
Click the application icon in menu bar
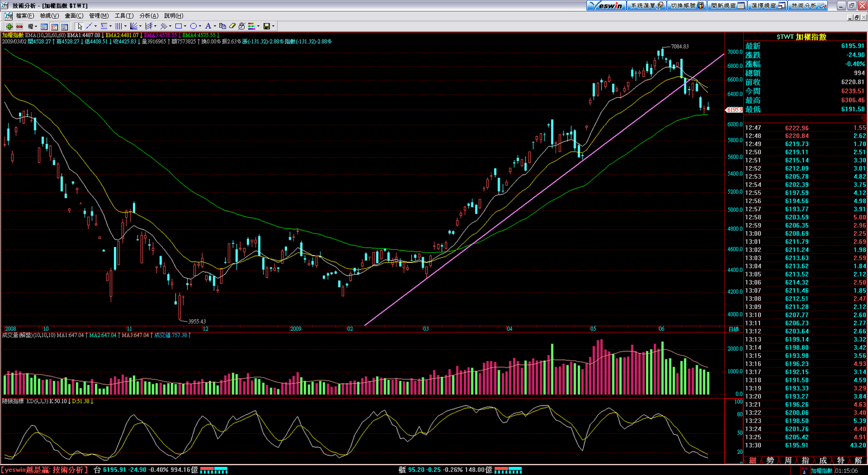8,16
